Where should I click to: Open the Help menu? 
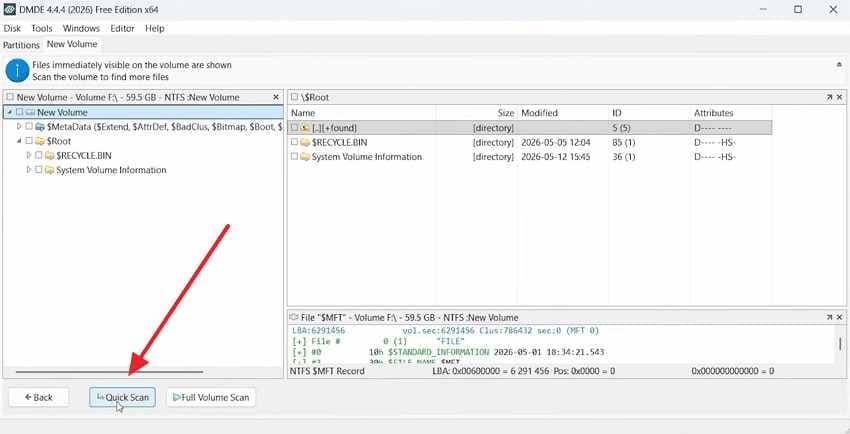click(x=154, y=29)
